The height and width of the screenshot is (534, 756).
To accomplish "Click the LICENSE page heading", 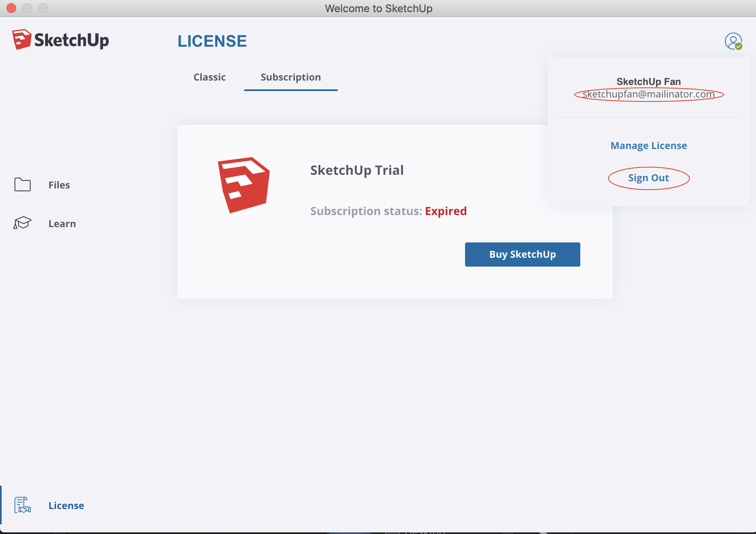I will tap(212, 41).
